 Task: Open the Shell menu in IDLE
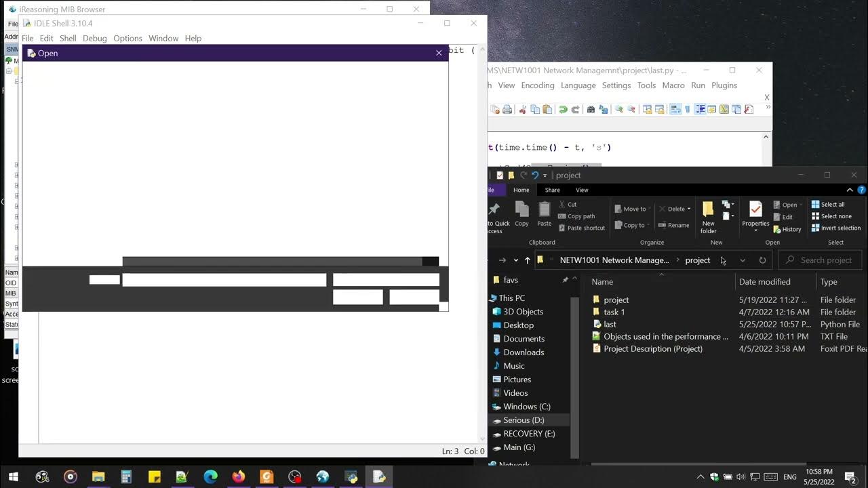point(68,39)
